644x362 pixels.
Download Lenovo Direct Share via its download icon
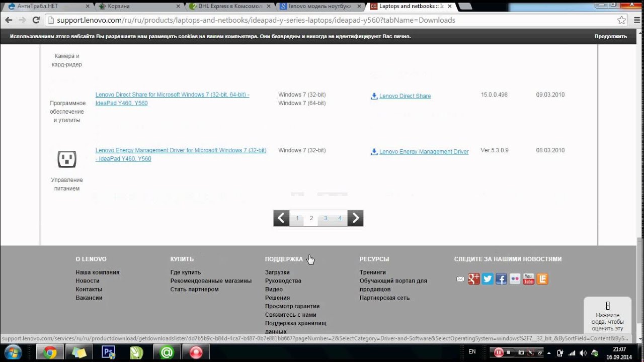click(374, 96)
